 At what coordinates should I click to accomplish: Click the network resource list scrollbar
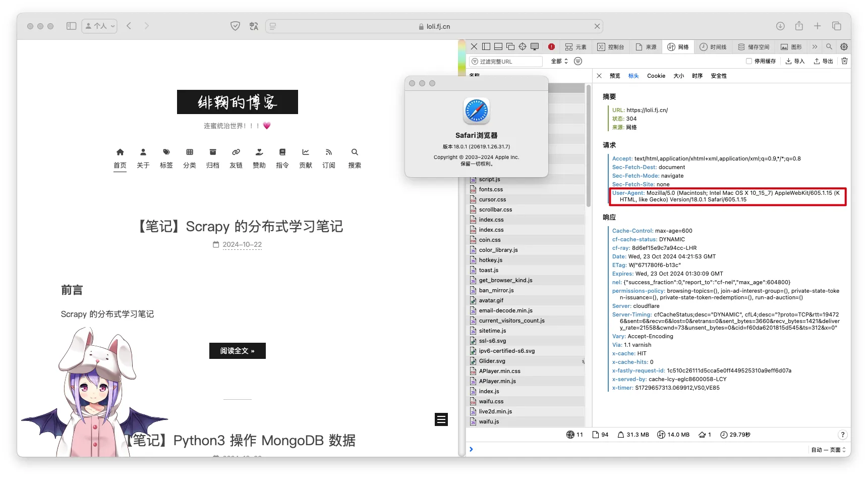(x=588, y=146)
